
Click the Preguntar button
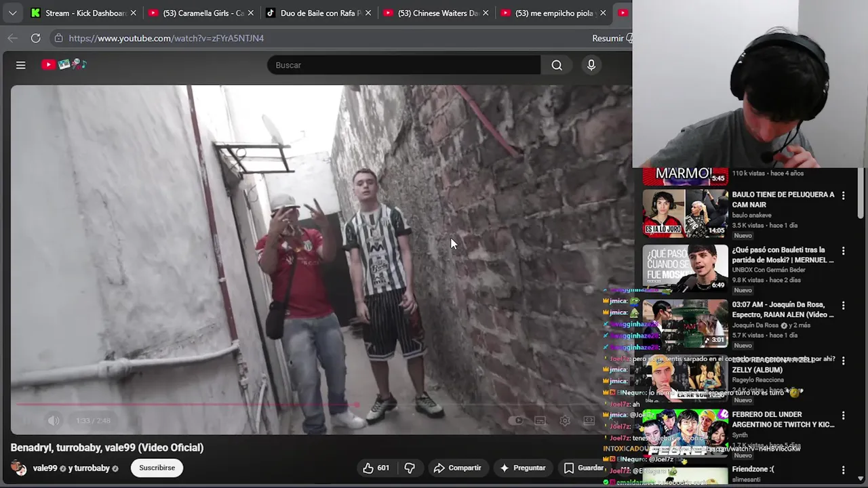[x=523, y=468]
